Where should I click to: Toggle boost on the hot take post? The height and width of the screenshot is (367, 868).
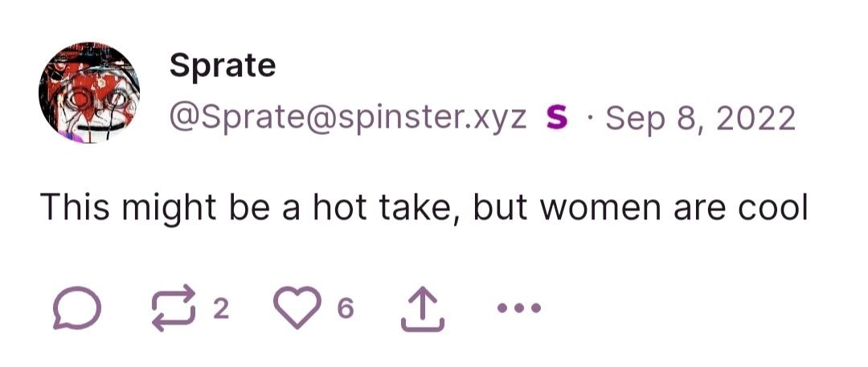click(x=174, y=308)
